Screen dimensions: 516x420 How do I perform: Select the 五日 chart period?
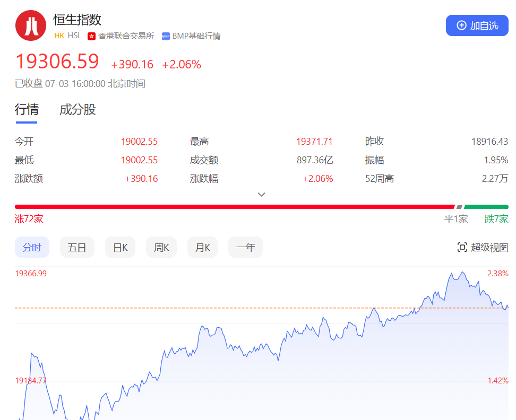coord(77,247)
